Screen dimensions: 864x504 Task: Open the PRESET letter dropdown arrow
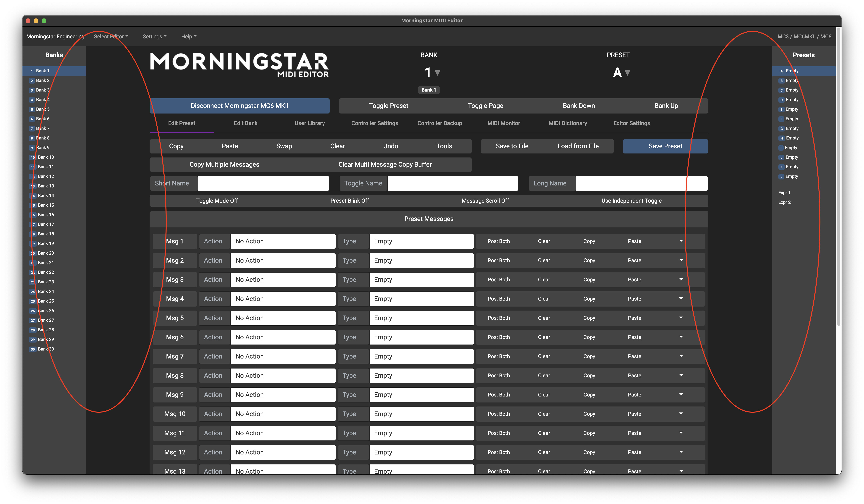[627, 73]
